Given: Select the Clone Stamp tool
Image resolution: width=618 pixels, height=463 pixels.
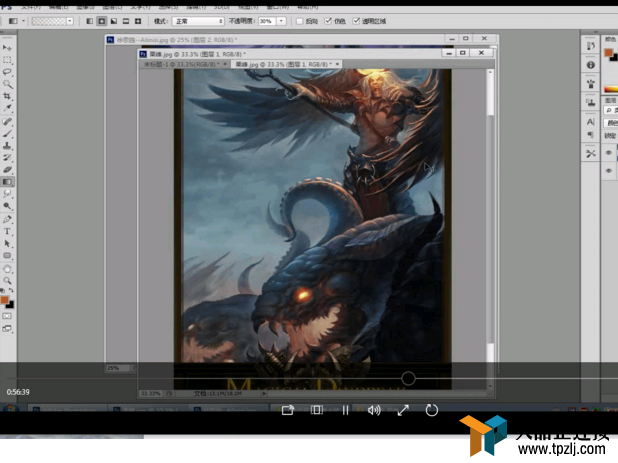Looking at the screenshot, I should pos(7,146).
